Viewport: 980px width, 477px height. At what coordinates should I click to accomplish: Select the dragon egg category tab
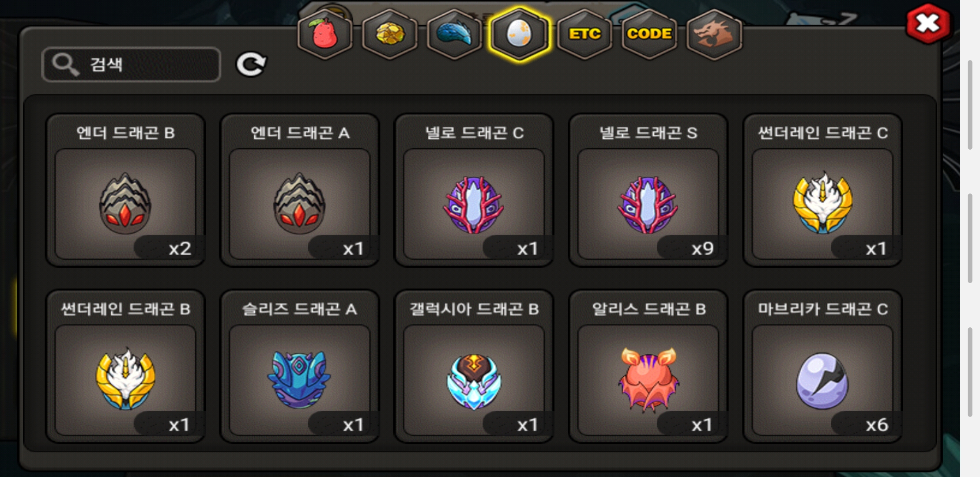click(x=520, y=34)
